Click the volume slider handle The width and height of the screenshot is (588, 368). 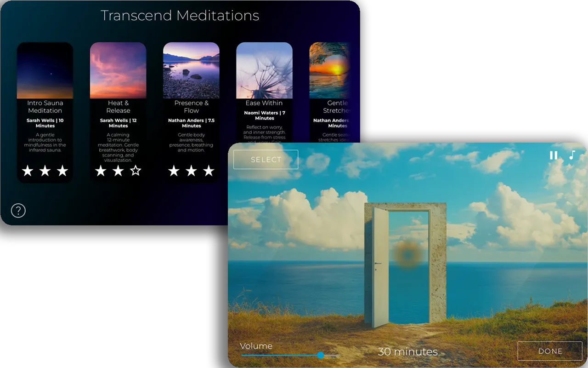click(x=322, y=355)
